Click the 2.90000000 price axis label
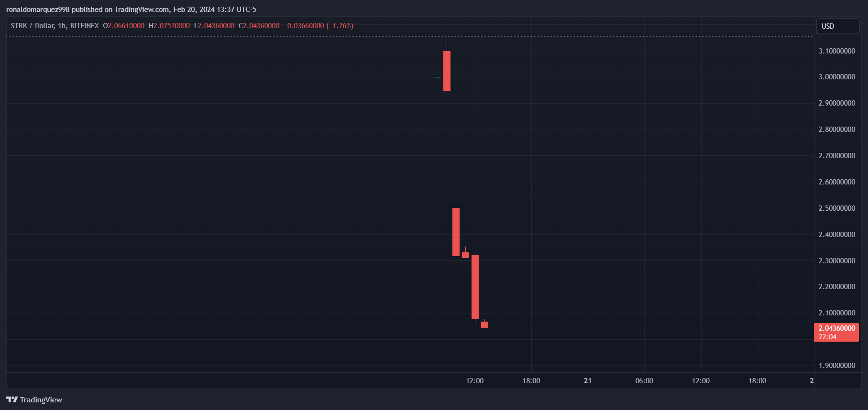 [x=837, y=103]
